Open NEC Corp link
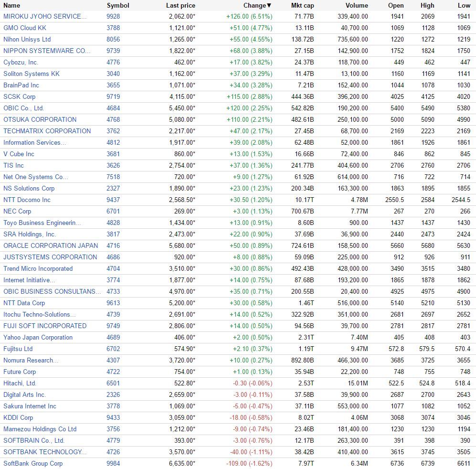Image resolution: width=476 pixels, height=469 pixels. point(17,212)
